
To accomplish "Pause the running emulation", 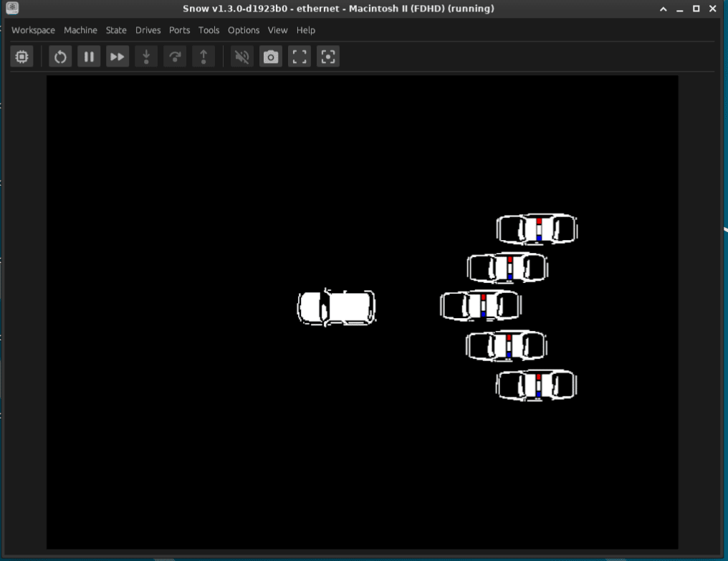I will (x=89, y=57).
